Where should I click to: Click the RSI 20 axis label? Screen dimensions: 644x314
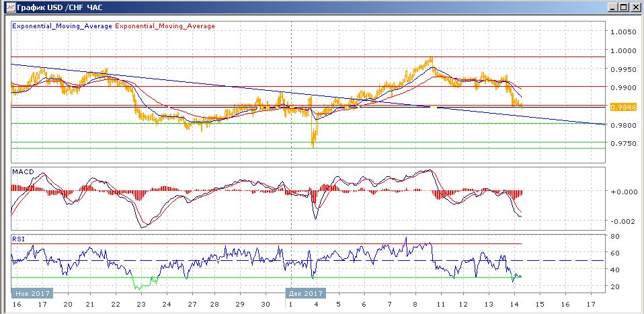tap(615, 286)
